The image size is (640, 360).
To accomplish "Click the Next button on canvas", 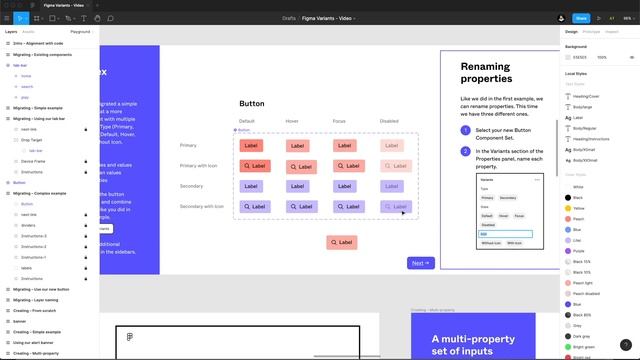I will point(421,263).
